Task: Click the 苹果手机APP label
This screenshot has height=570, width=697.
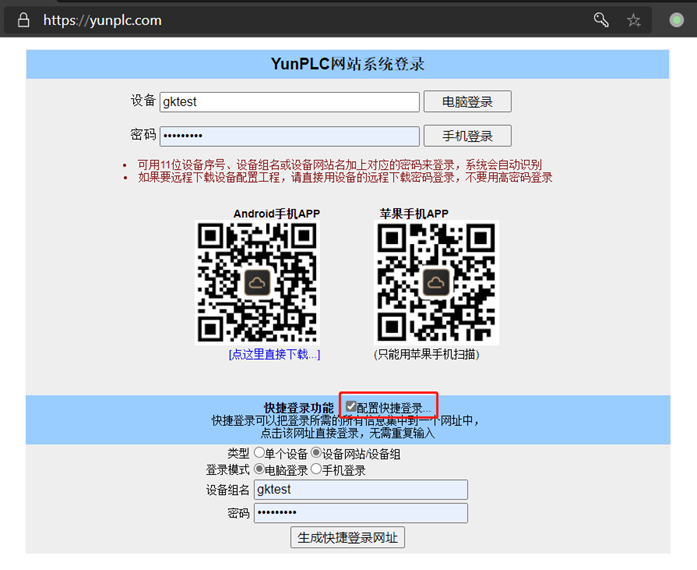Action: point(414,213)
